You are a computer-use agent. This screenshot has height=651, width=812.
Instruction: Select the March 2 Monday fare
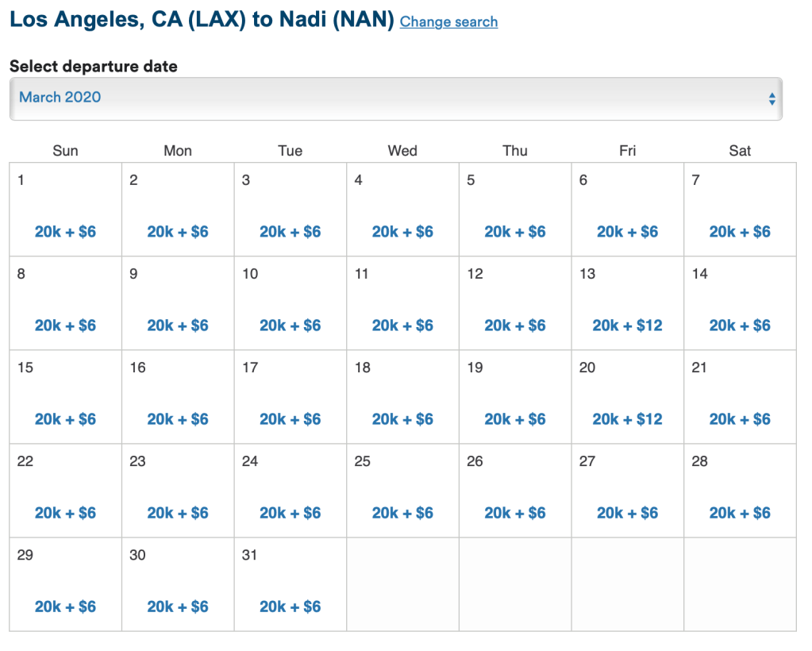[178, 232]
